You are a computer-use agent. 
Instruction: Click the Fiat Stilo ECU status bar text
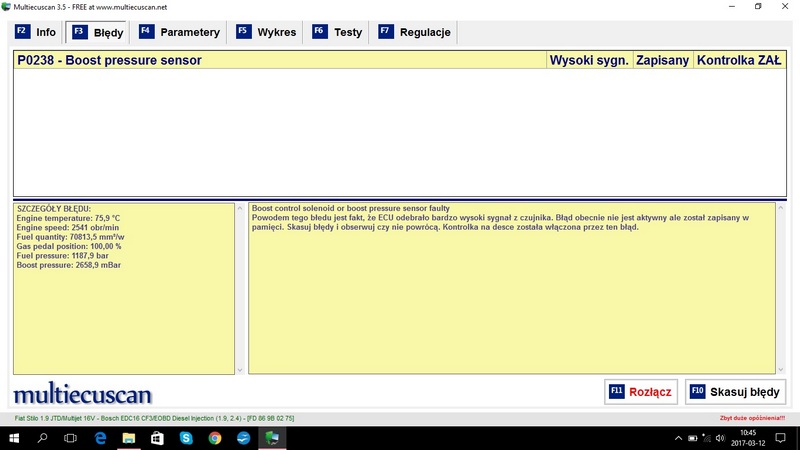pos(155,418)
